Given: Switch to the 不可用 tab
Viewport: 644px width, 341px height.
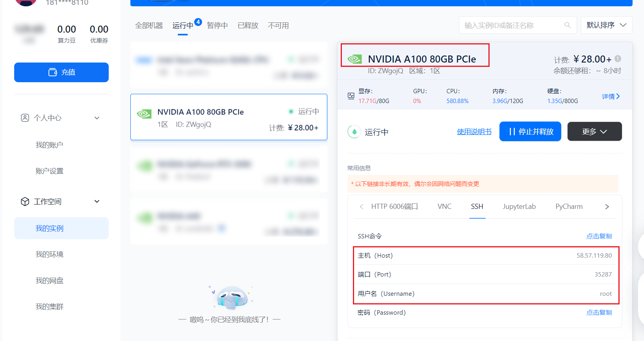Looking at the screenshot, I should 278,26.
